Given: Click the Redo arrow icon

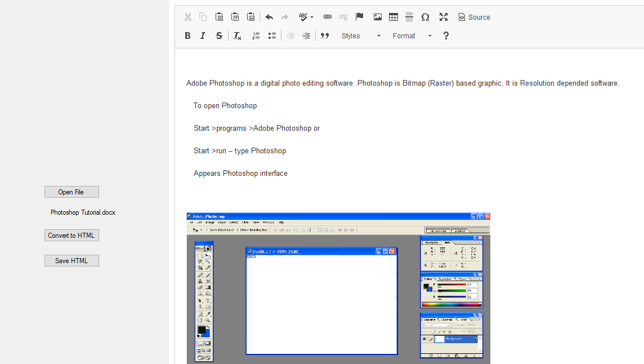Looking at the screenshot, I should click(x=285, y=17).
